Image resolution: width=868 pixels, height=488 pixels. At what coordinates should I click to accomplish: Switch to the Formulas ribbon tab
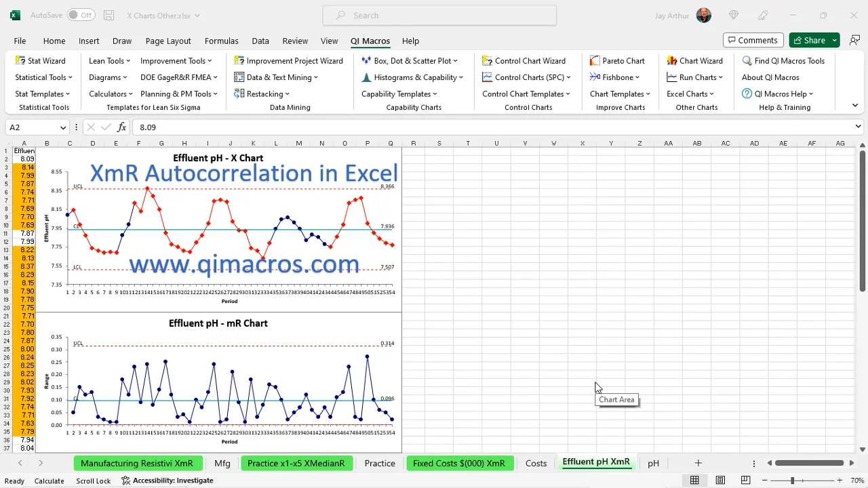coord(221,41)
